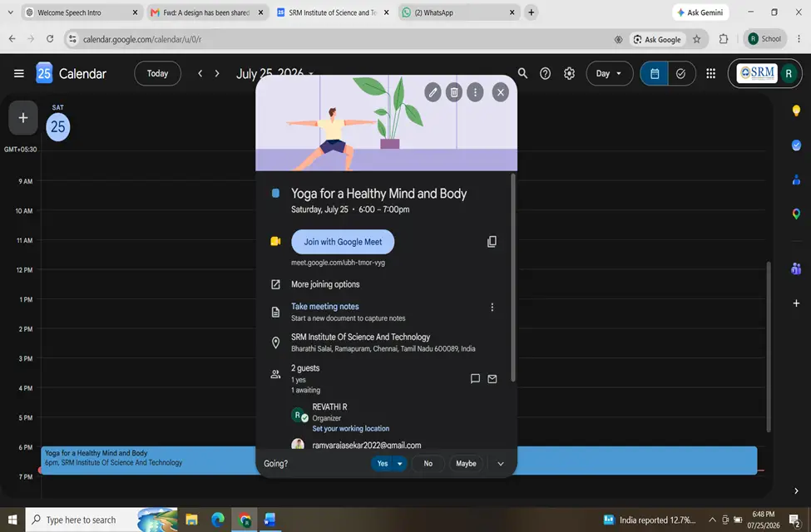Click the Today button

157,73
